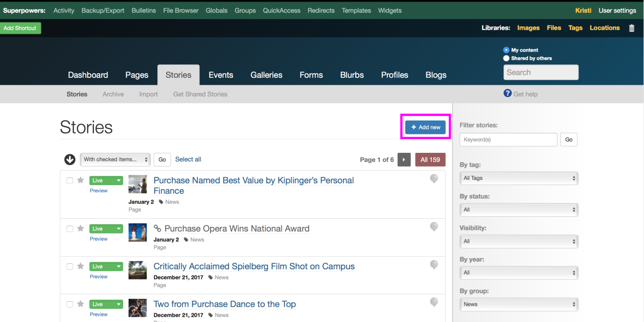This screenshot has height=322, width=644.
Task: Click the next page arrow button
Action: pos(404,159)
